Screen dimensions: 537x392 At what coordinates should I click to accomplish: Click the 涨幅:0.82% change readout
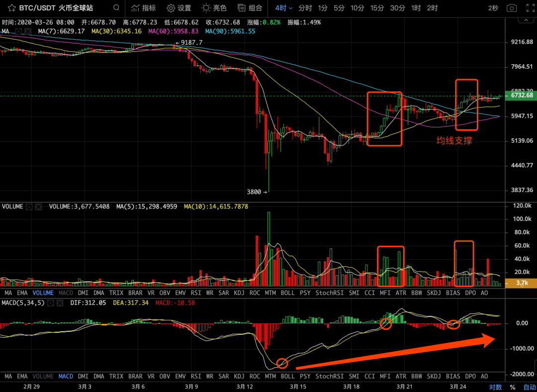tap(264, 22)
